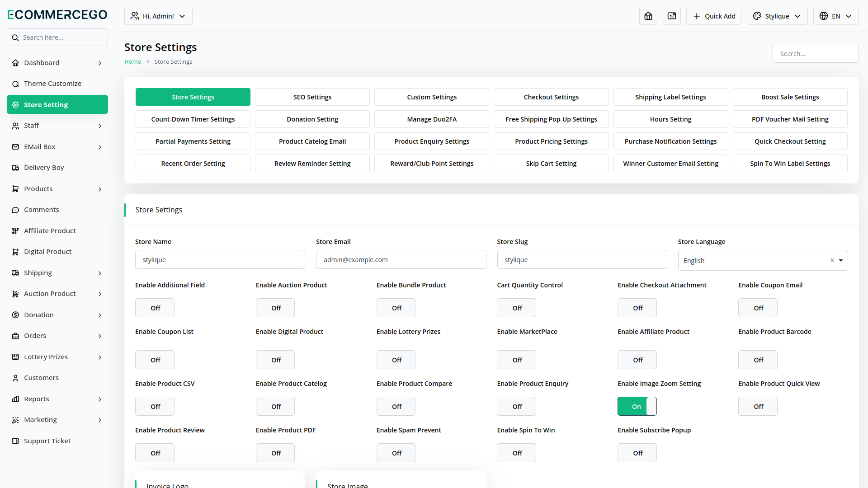
Task: Expand the Products sidebar chevron
Action: point(100,189)
